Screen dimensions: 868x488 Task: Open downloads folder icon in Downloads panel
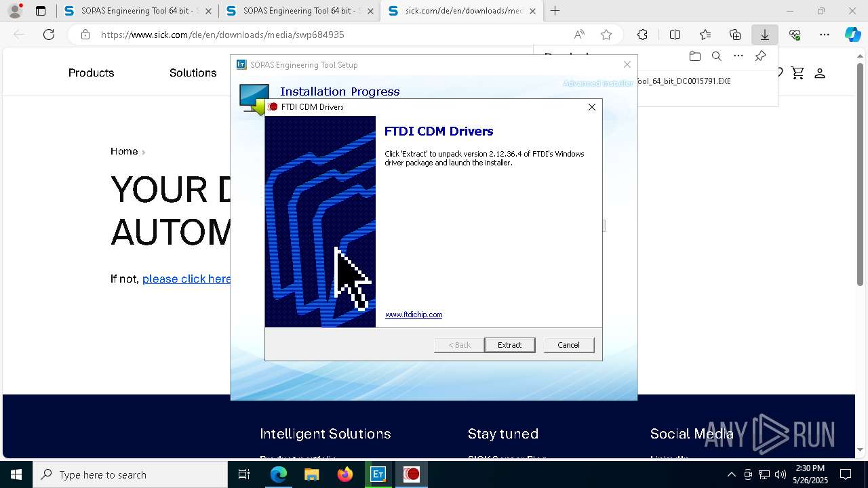(694, 56)
